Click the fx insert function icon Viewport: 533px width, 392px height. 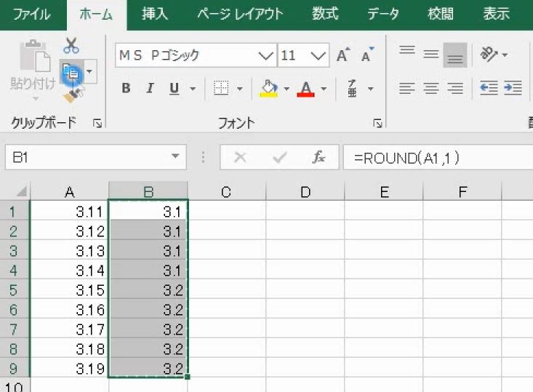click(x=318, y=157)
